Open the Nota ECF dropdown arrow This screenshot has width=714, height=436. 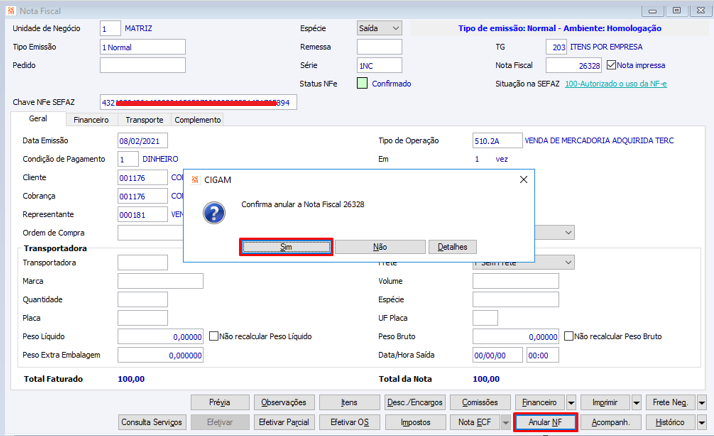(x=505, y=422)
